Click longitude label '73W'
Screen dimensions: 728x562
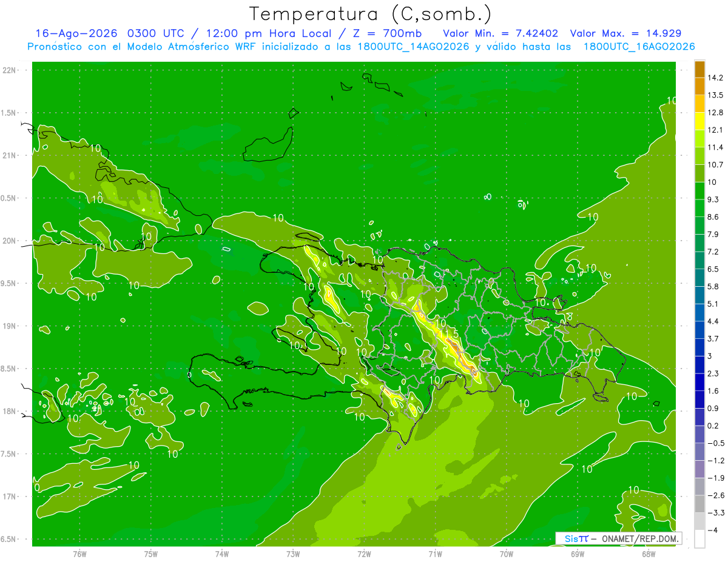293,554
